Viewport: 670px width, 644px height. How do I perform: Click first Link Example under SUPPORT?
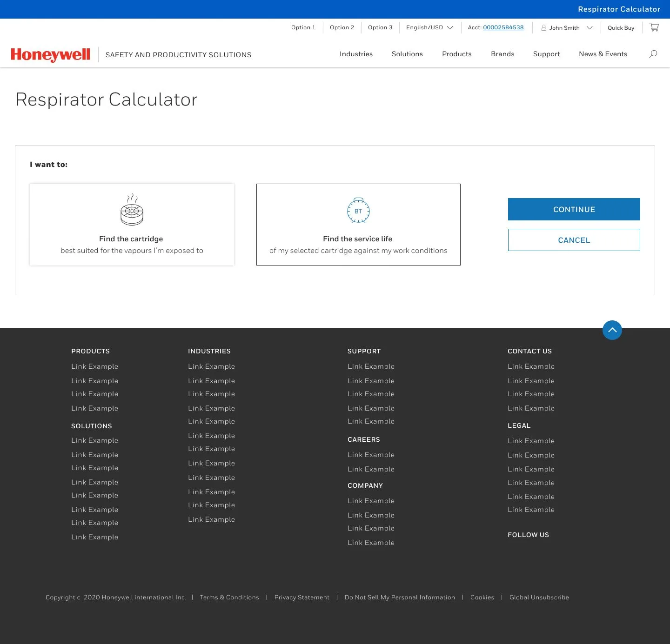371,366
